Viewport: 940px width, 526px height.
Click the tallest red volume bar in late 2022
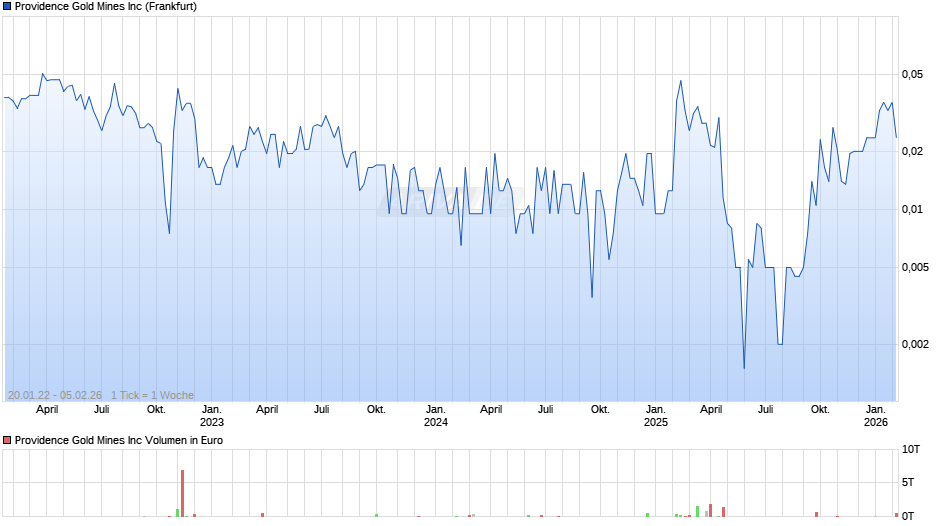pyautogui.click(x=182, y=493)
